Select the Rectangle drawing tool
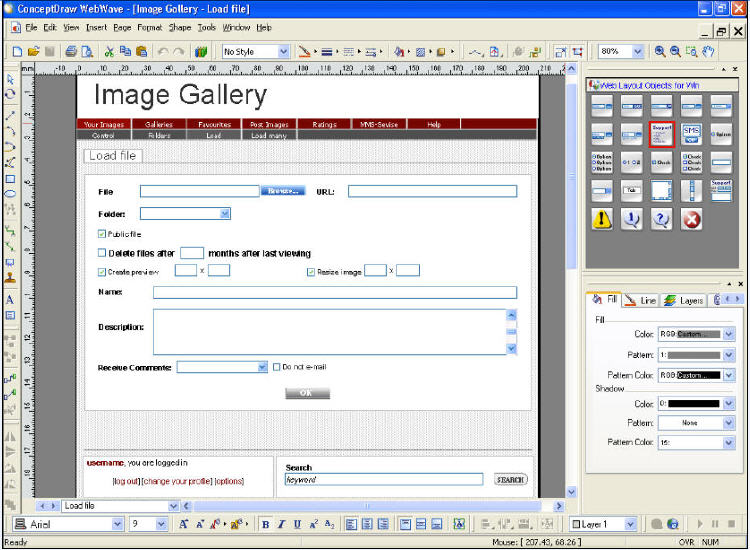This screenshot has height=550, width=750. (x=10, y=179)
